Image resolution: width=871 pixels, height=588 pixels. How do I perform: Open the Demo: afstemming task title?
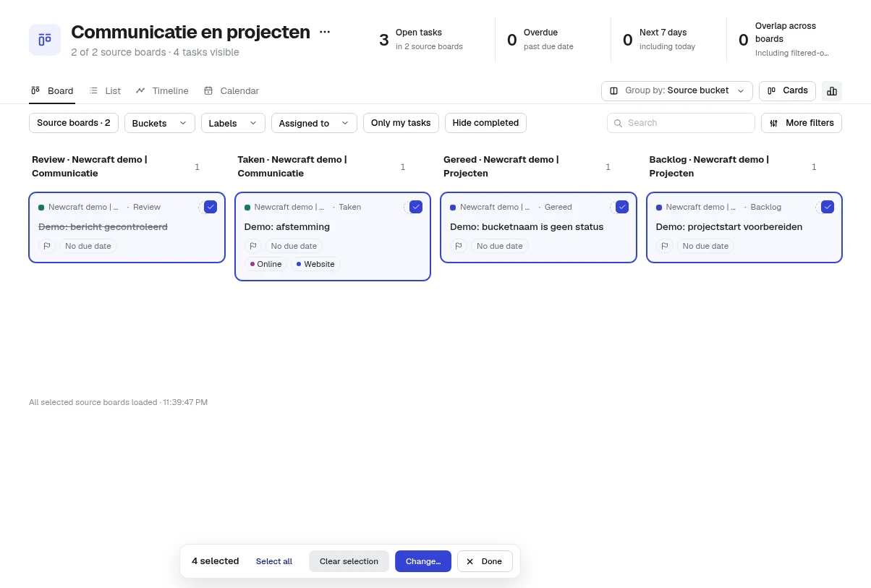[287, 226]
